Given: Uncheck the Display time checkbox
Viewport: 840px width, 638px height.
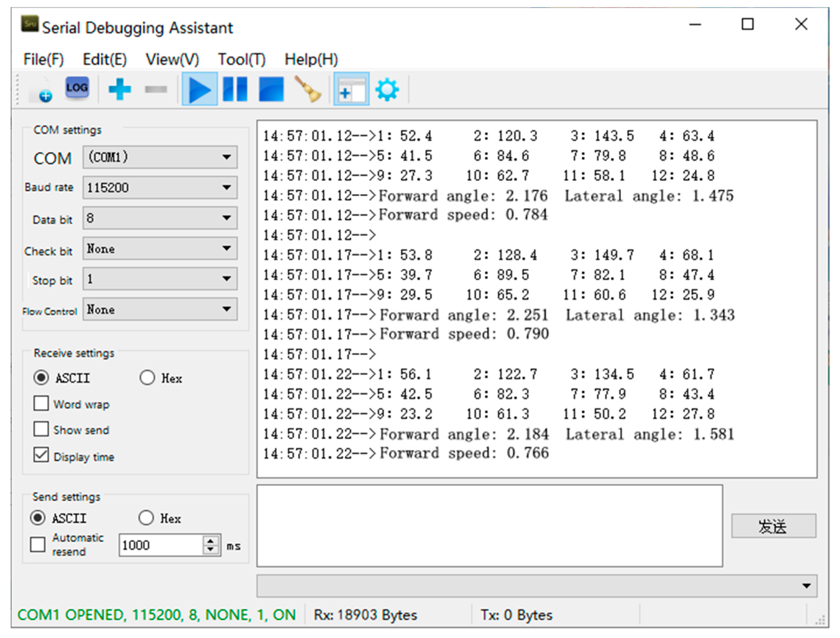Looking at the screenshot, I should point(41,455).
